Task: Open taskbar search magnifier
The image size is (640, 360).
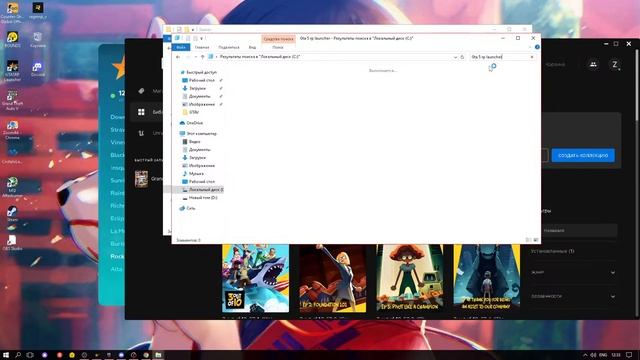Action: (x=18, y=355)
